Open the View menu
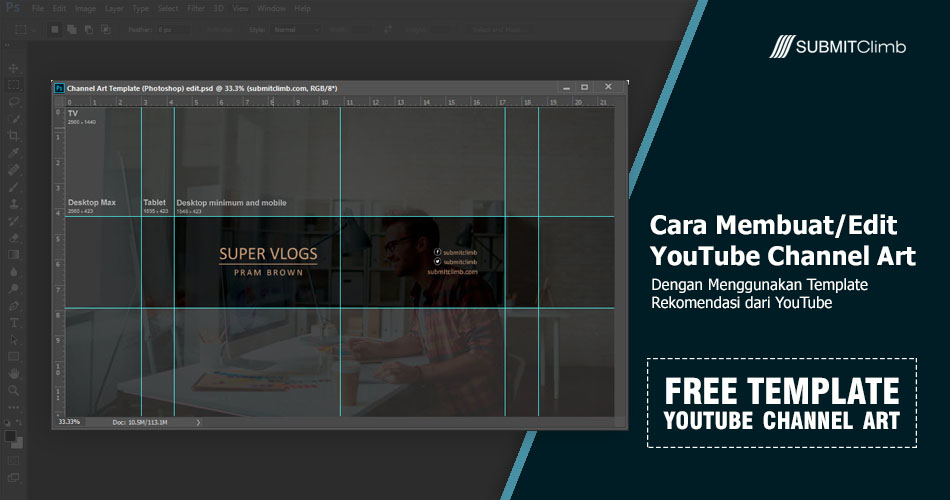This screenshot has width=950, height=500. pyautogui.click(x=241, y=8)
